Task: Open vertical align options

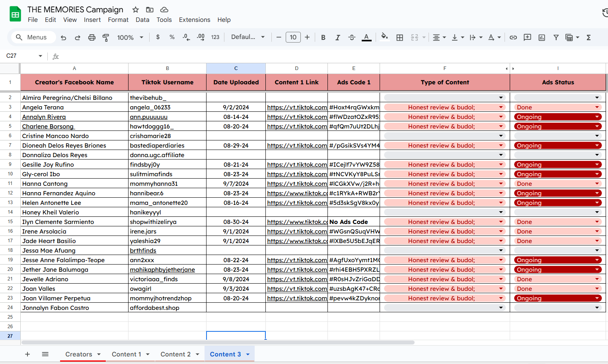Action: 458,37
